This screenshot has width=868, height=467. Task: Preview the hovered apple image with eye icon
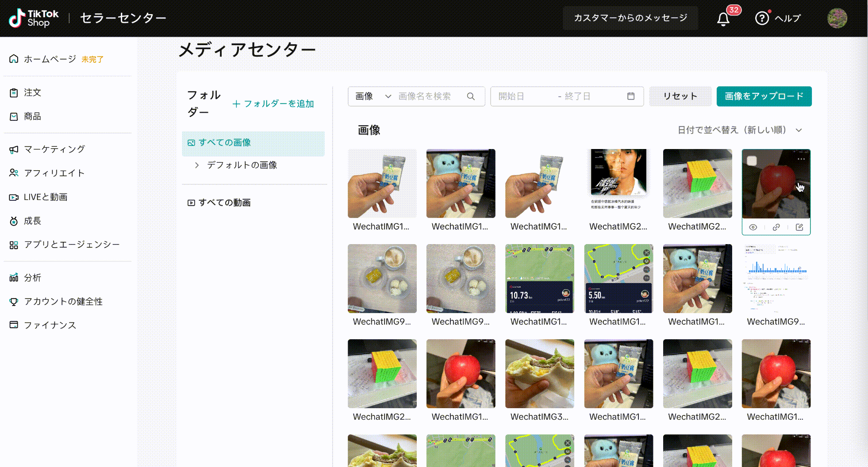coord(753,227)
